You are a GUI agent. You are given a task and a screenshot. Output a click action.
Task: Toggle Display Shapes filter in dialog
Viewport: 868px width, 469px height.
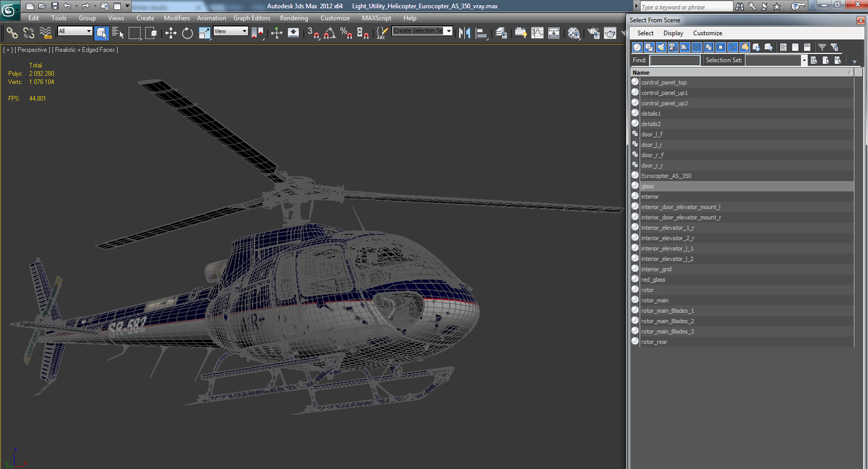649,47
